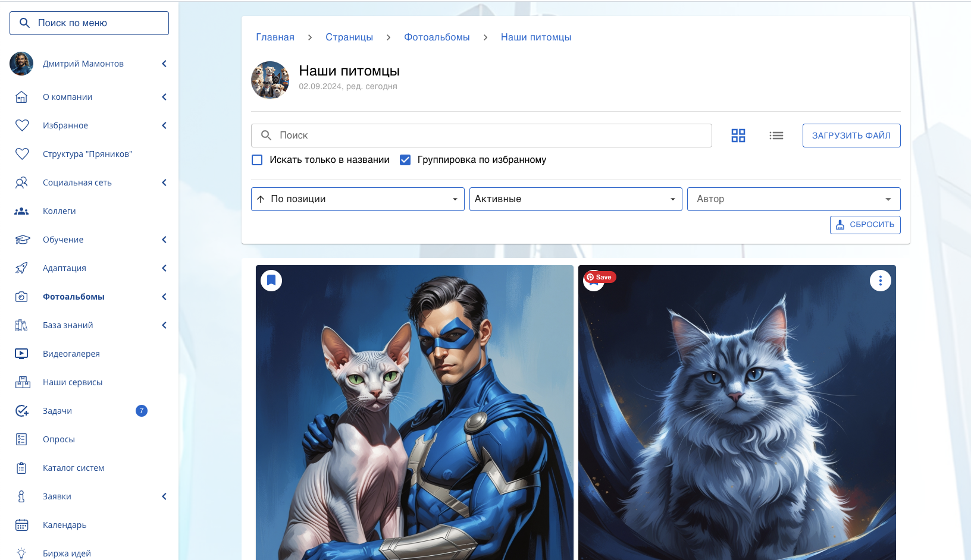971x560 pixels.
Task: Click bookmark icon on Sphynx cat photo
Action: tap(271, 280)
